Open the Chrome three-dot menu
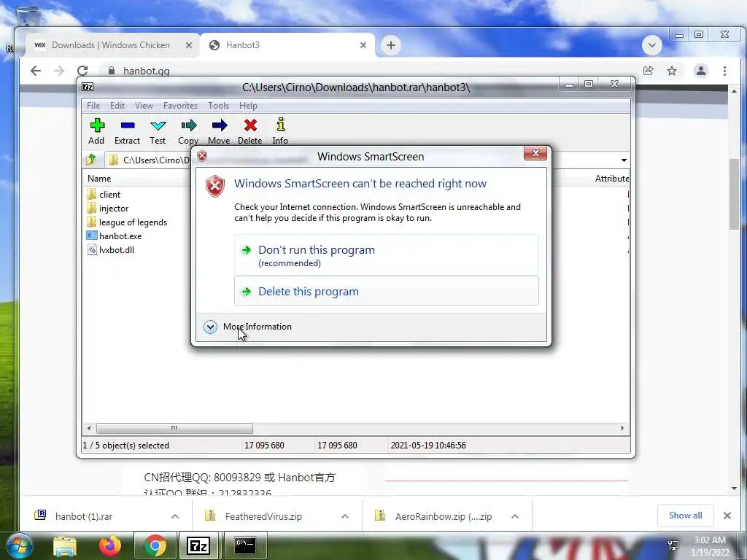The height and width of the screenshot is (560, 747). [x=724, y=71]
